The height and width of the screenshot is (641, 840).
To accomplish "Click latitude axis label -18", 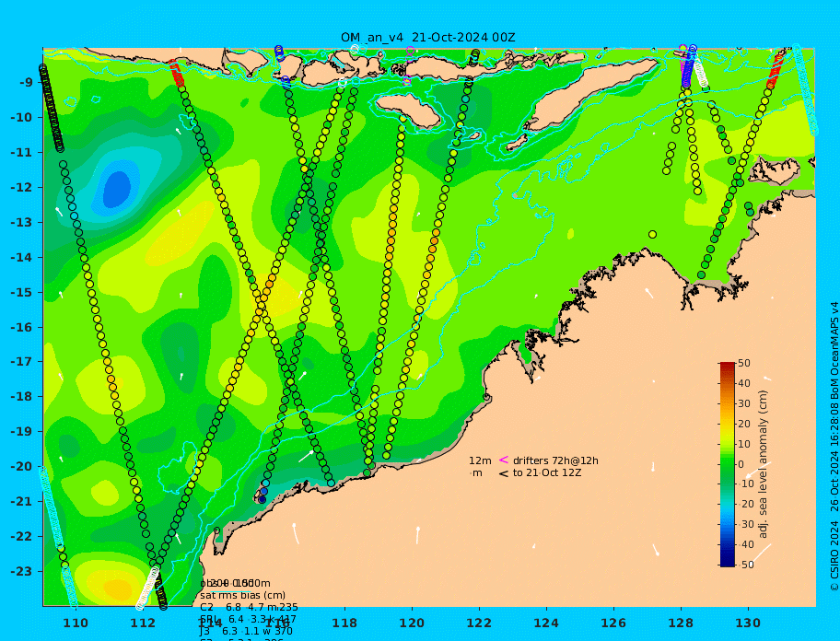I will tap(22, 396).
